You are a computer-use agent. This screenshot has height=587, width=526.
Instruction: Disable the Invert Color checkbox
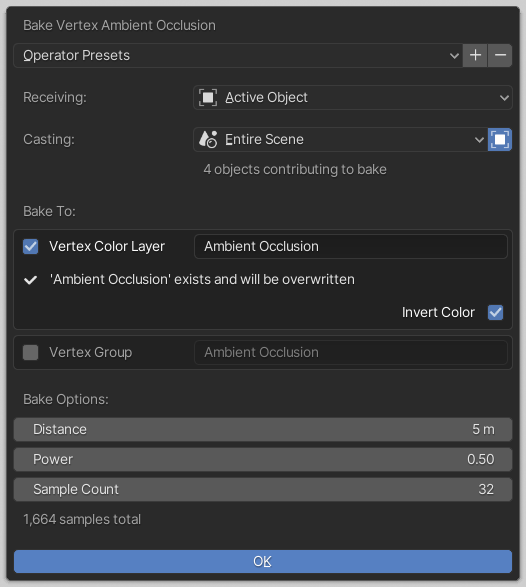pyautogui.click(x=495, y=312)
